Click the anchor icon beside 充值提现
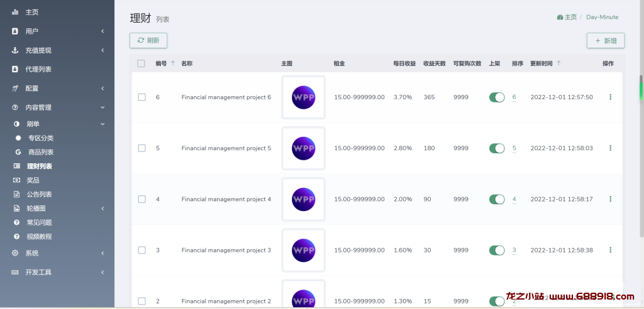 (x=15, y=50)
